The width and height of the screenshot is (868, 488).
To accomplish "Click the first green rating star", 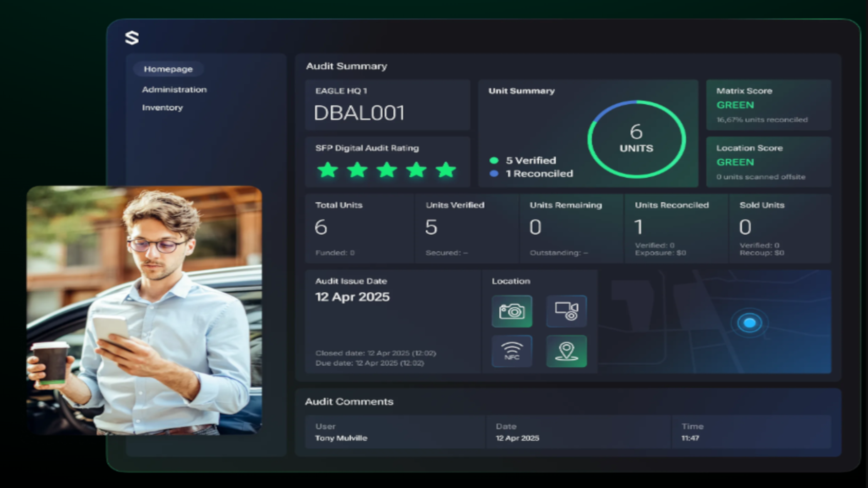I will tap(328, 170).
